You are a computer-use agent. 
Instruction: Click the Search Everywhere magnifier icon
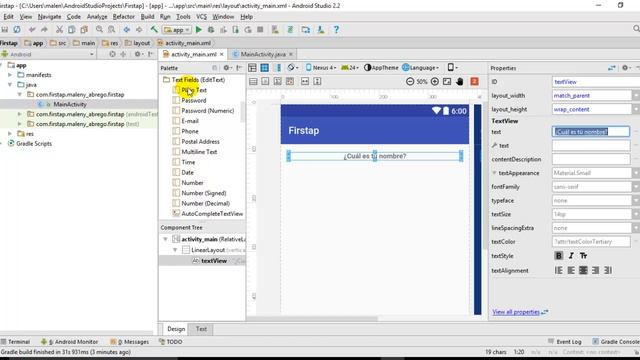tap(636, 29)
